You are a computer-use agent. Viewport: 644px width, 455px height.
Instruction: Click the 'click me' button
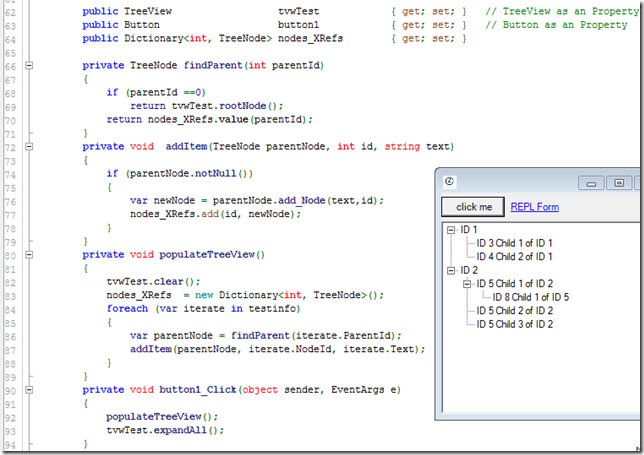click(x=473, y=207)
